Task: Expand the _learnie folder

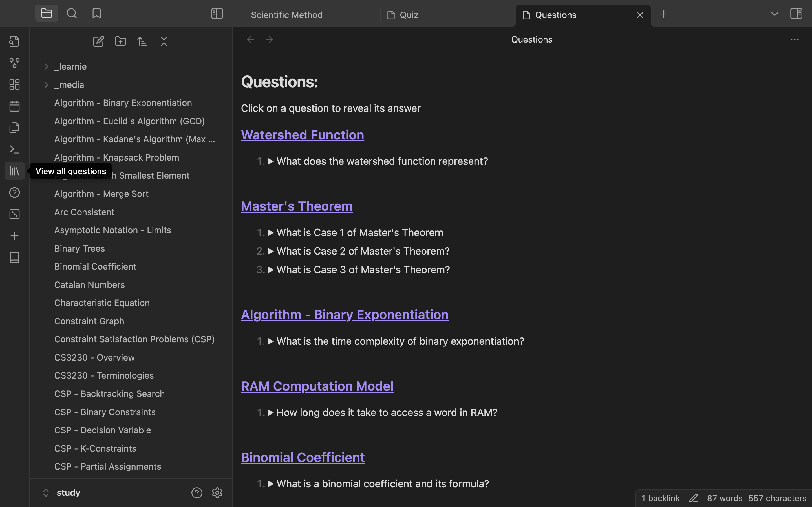Action: [46, 66]
